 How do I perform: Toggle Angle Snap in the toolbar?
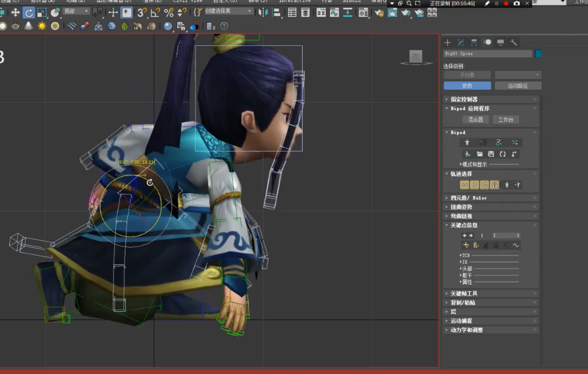coord(155,13)
